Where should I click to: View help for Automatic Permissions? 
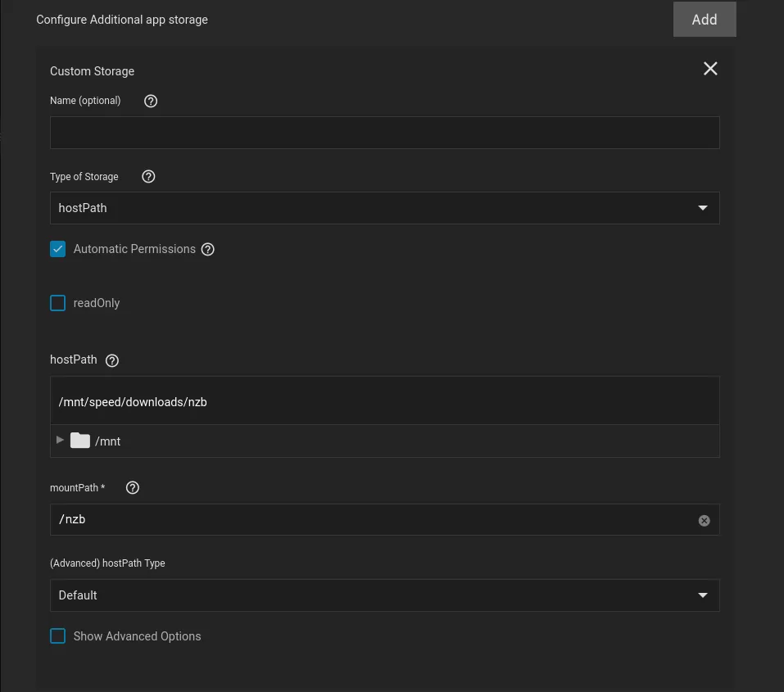(x=207, y=249)
